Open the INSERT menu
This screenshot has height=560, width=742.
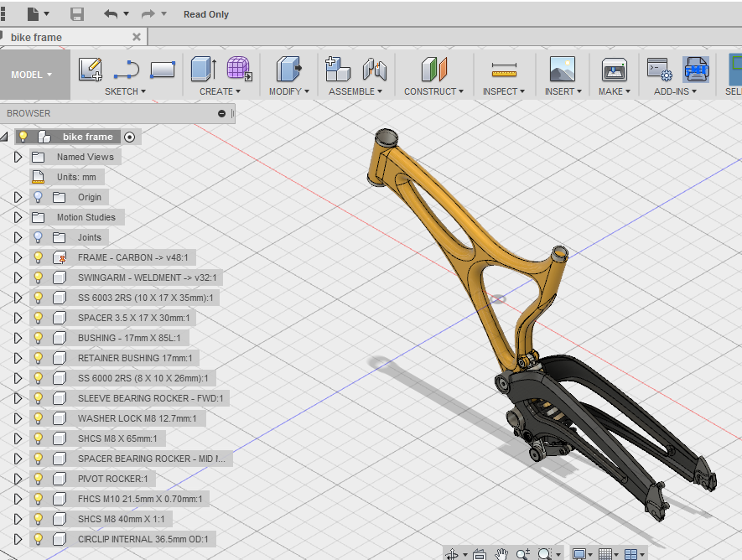click(563, 91)
